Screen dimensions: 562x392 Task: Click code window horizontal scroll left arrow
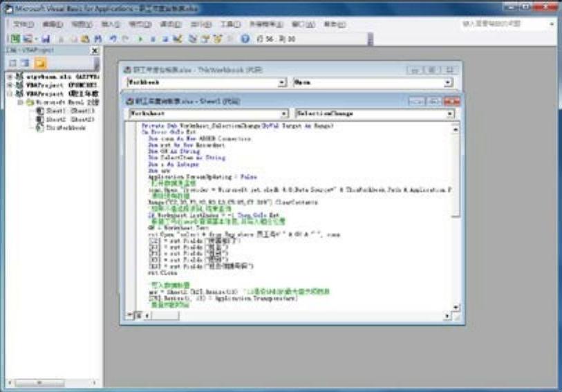[x=147, y=316]
